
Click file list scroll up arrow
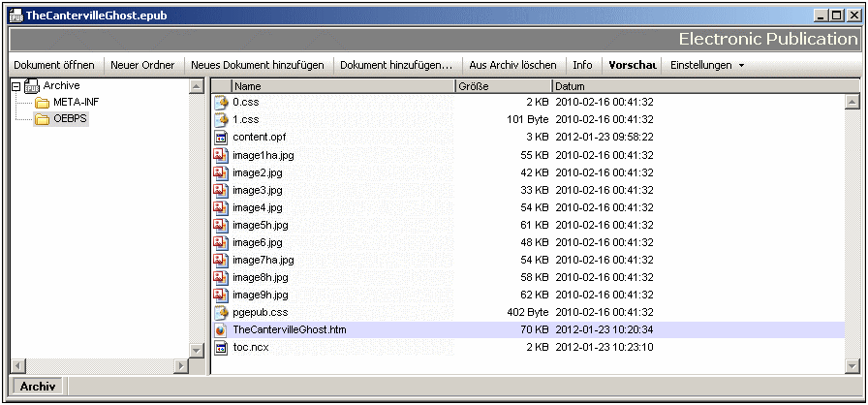(x=852, y=102)
